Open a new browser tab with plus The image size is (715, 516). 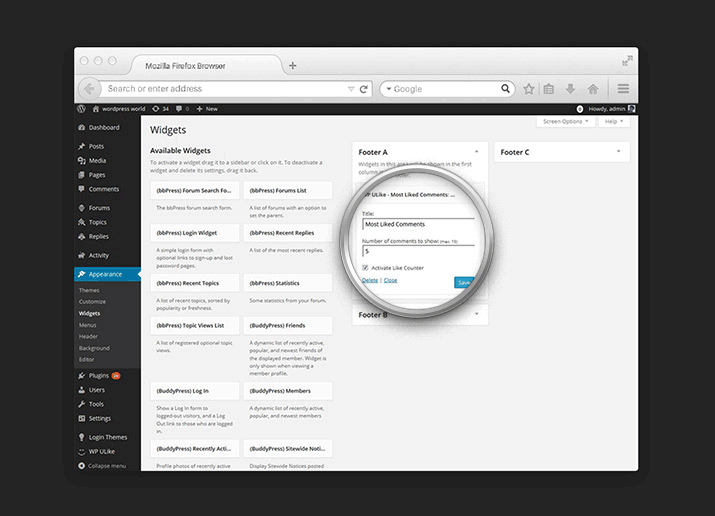point(293,66)
